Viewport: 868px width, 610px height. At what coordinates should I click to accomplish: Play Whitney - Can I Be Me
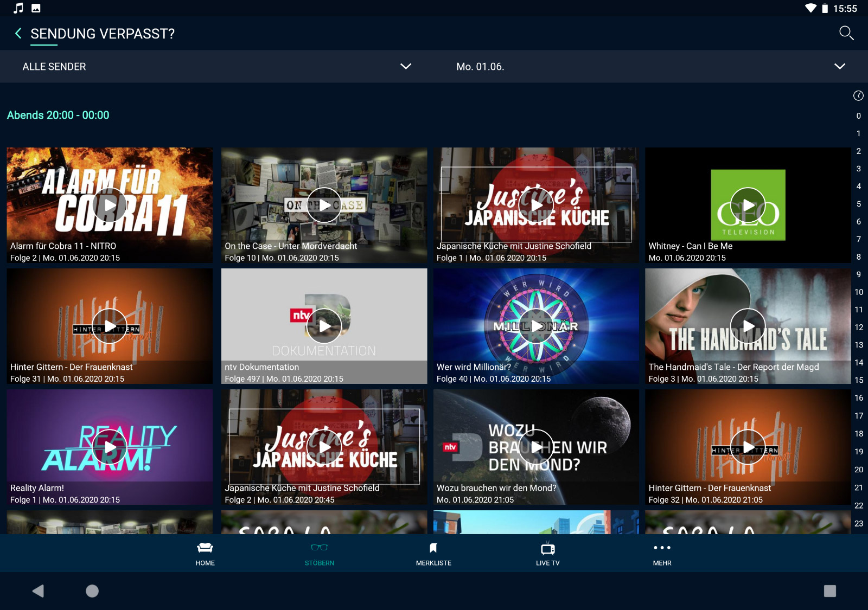[x=748, y=205]
